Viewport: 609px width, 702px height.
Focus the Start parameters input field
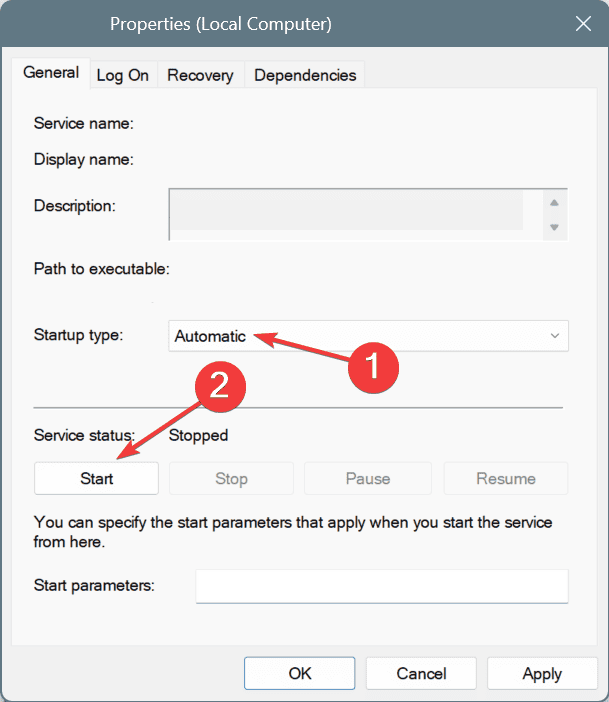click(382, 586)
